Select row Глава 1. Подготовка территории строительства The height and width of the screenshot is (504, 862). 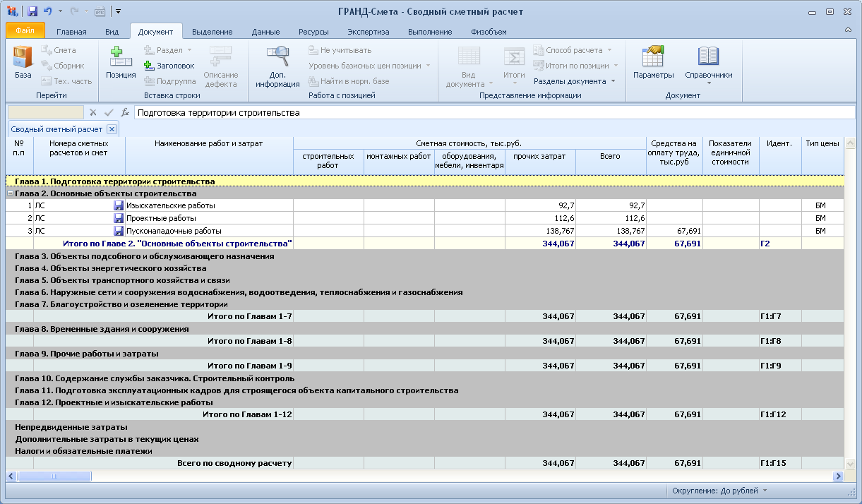426,181
